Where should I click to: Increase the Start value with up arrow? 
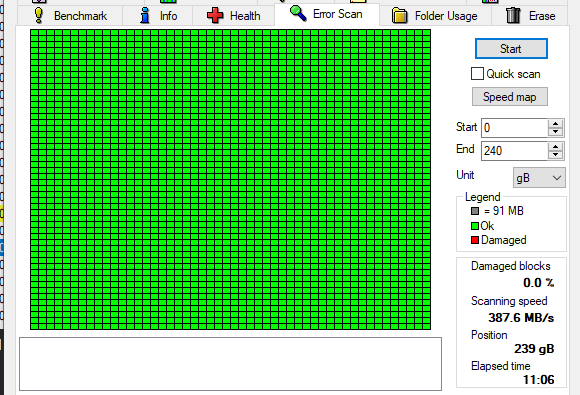pos(556,124)
